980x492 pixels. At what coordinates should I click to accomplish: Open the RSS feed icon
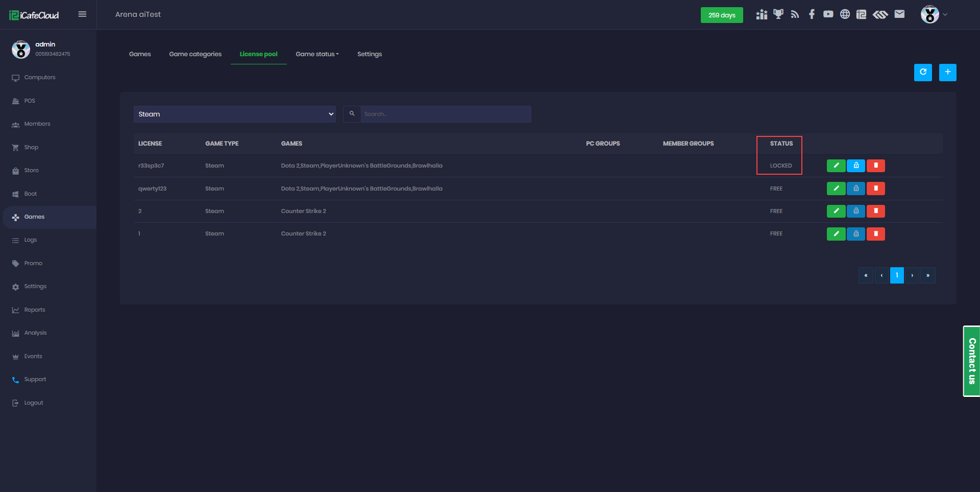(x=795, y=14)
